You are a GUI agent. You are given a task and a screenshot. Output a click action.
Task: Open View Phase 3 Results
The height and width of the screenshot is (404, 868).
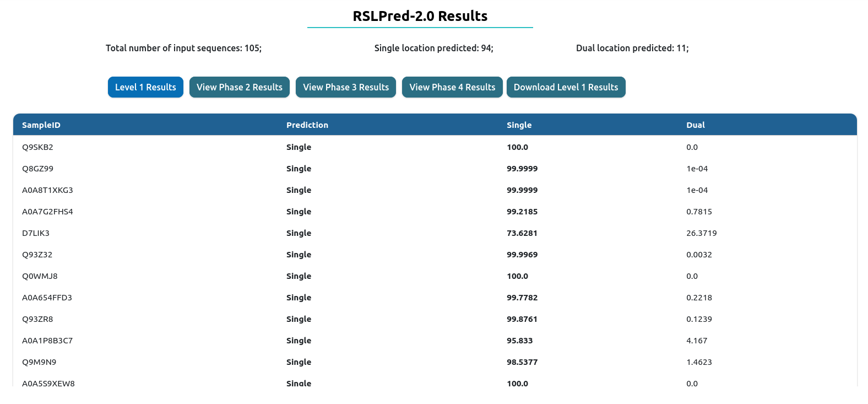coord(346,87)
